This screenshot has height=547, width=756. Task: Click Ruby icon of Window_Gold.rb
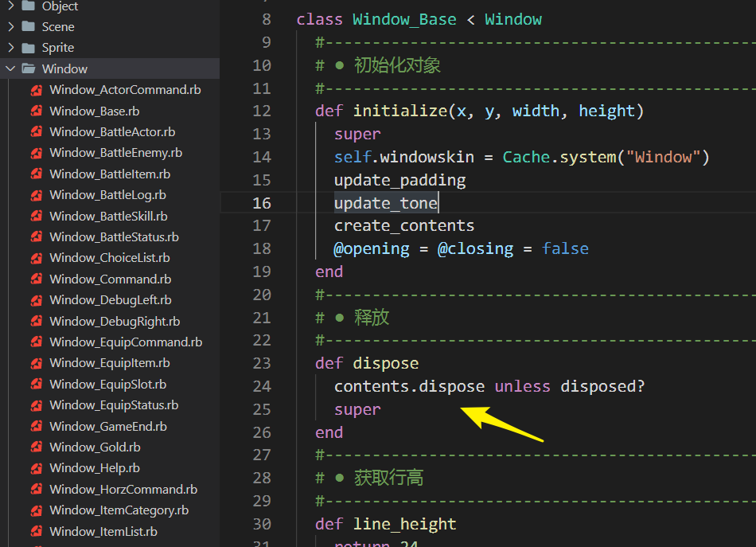coord(37,447)
